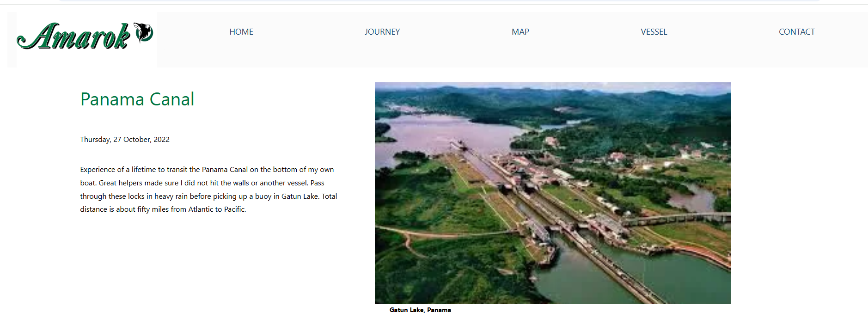868x319 pixels.
Task: Click the wolf head icon in logo
Action: click(144, 32)
